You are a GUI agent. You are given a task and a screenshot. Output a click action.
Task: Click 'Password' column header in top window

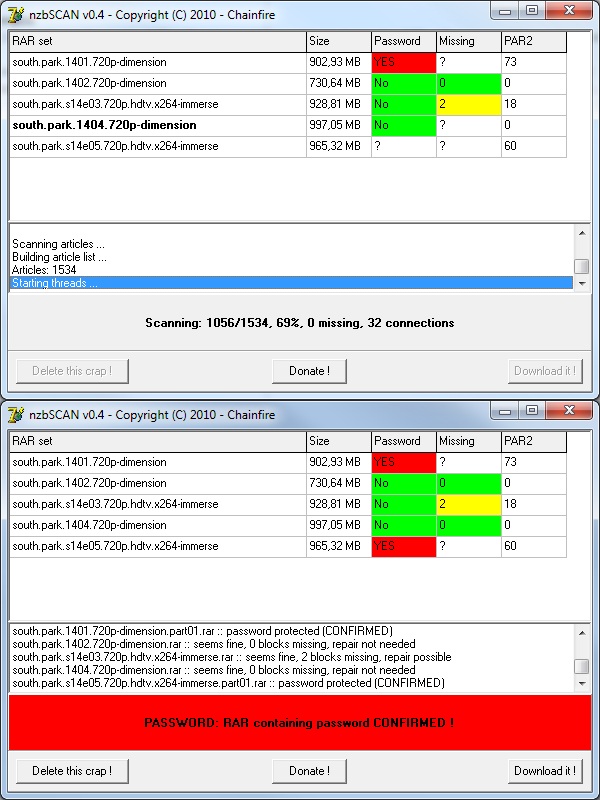click(x=404, y=41)
